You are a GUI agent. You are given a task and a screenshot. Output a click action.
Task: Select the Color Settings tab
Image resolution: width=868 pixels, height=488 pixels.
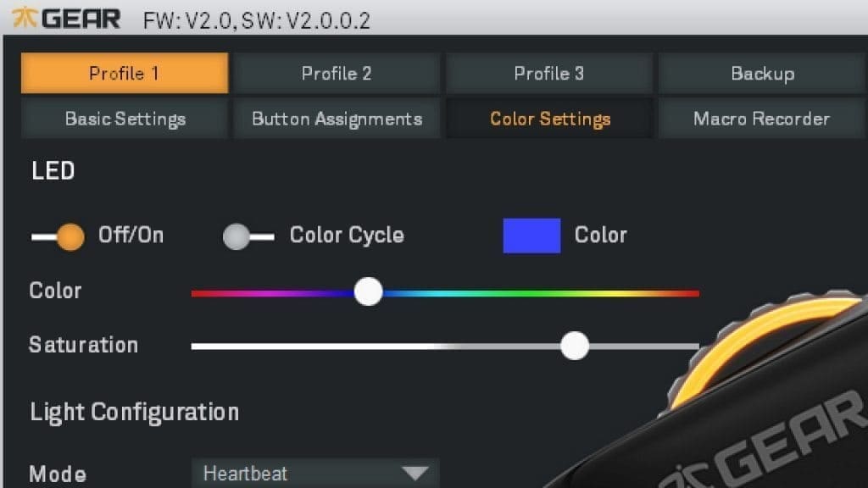[x=549, y=119]
